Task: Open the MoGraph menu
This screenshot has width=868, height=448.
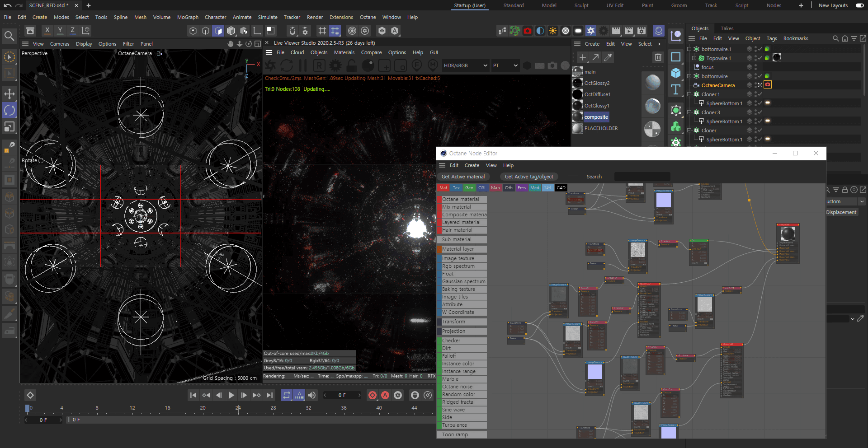Action: [188, 17]
